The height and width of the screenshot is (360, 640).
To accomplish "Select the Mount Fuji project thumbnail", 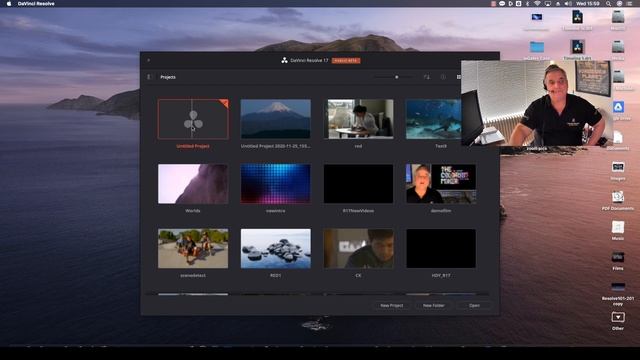I will 276,119.
